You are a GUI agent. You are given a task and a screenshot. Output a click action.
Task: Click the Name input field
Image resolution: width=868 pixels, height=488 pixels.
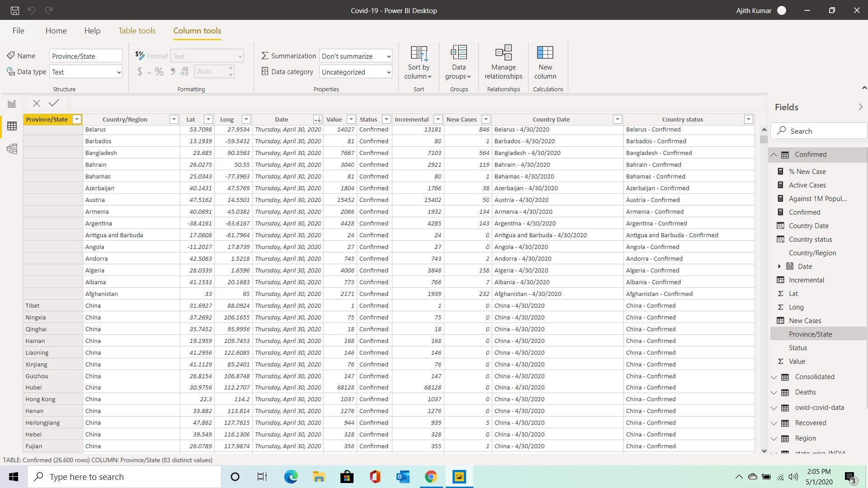coord(86,56)
